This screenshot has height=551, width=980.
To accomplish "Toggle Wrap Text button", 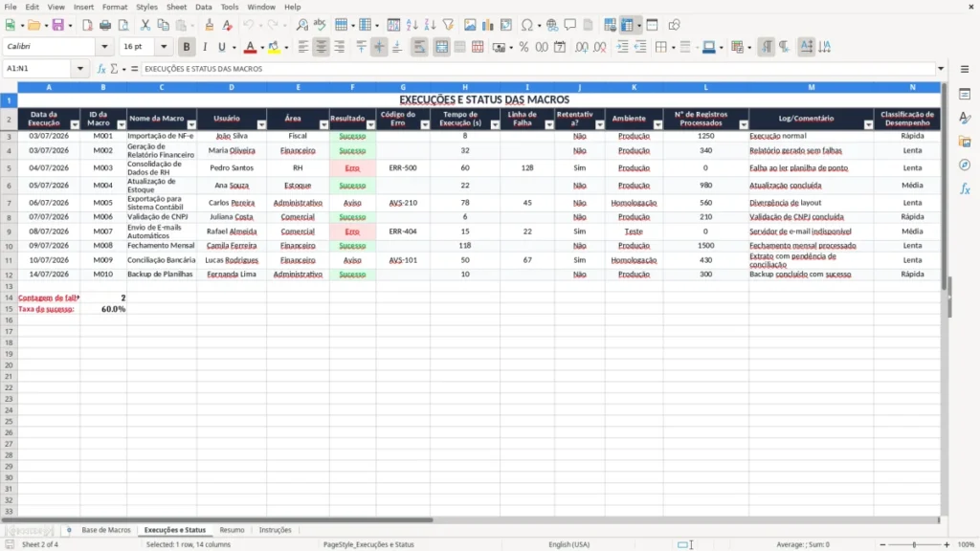I will tap(419, 47).
